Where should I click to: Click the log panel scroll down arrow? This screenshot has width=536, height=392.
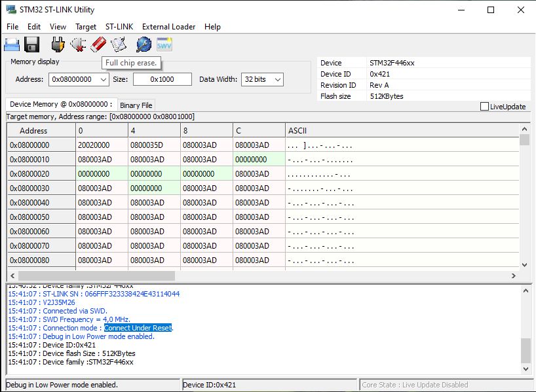(526, 369)
